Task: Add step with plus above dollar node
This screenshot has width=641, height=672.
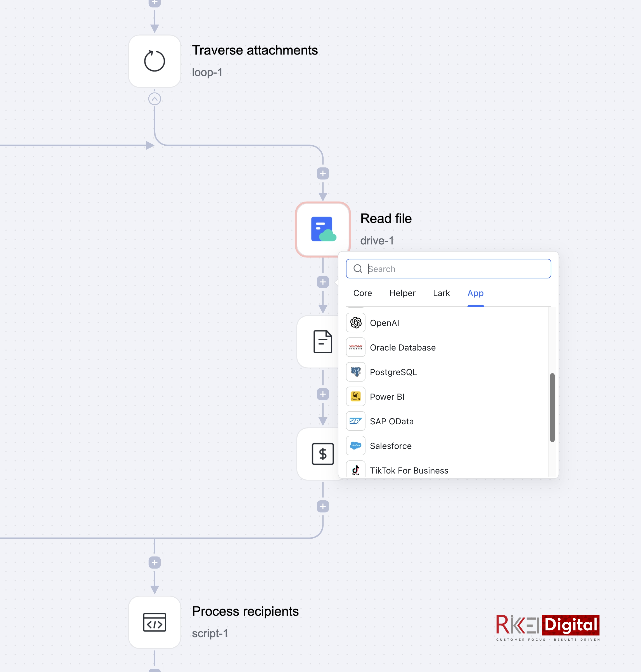Action: click(x=323, y=394)
